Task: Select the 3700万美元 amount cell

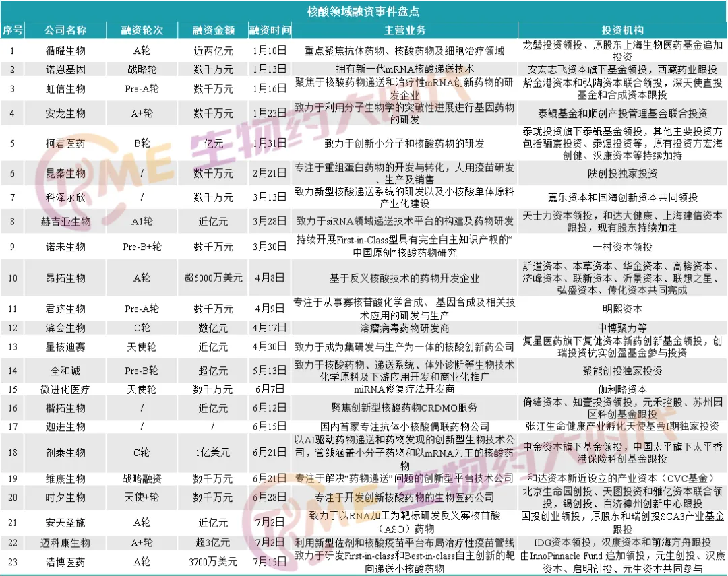Action: pyautogui.click(x=213, y=562)
